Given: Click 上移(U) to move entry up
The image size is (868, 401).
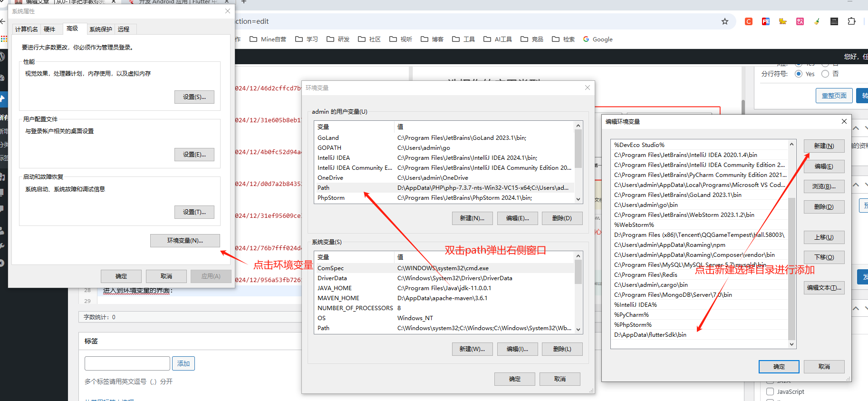Looking at the screenshot, I should 824,237.
